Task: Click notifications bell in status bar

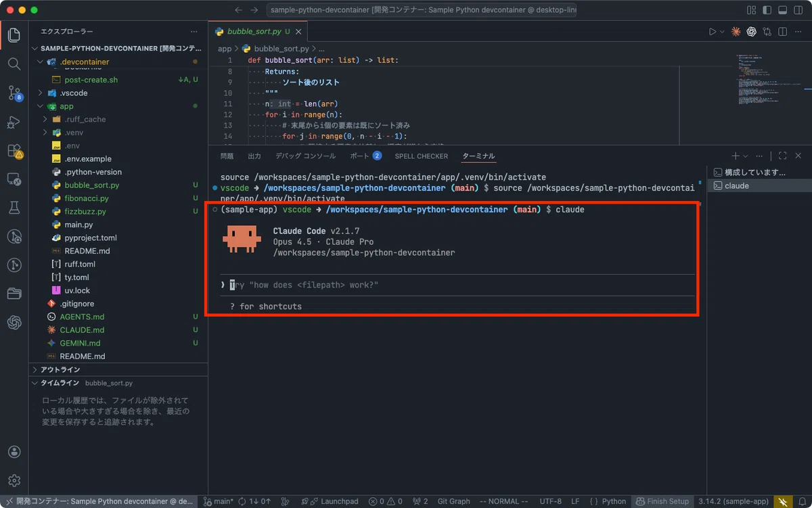Action: tap(802, 501)
